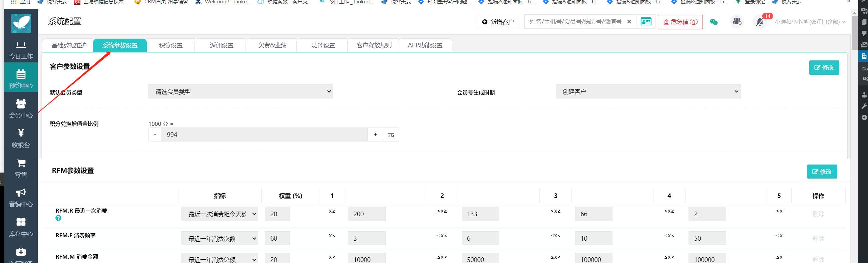The image size is (868, 263).
Task: Click the RFM.R threshold field 66
Action: click(594, 214)
